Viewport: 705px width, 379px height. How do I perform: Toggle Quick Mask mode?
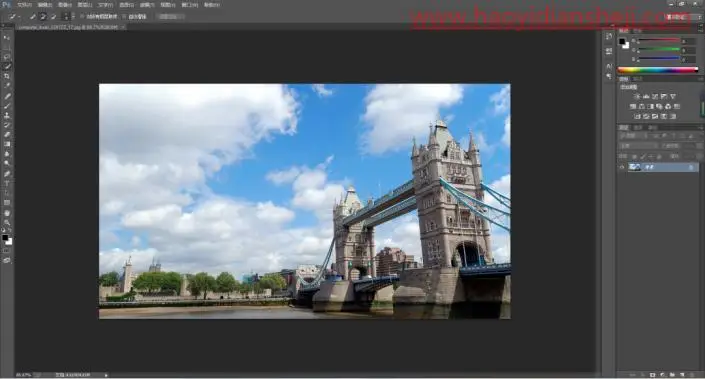pos(7,250)
